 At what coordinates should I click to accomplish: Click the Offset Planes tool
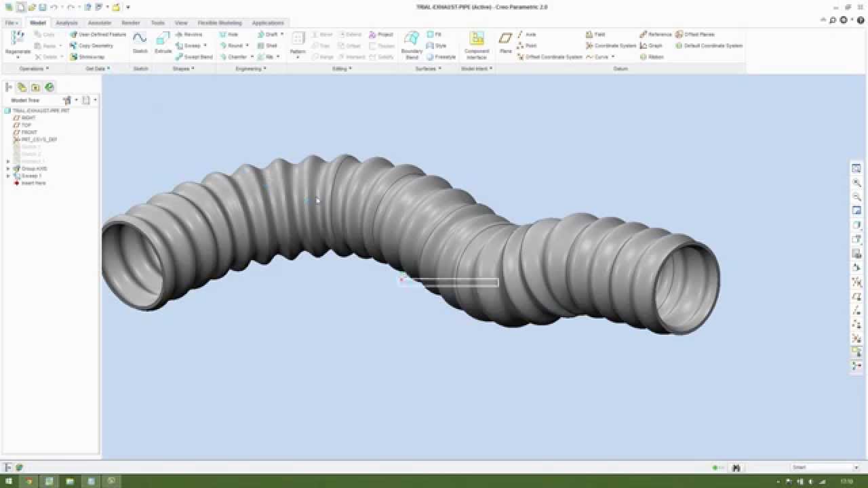pos(695,35)
